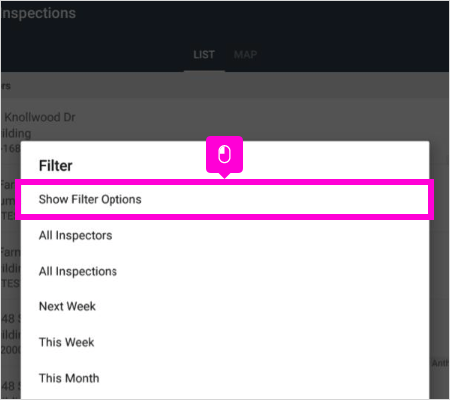Click the pink highlight border around Show Filter Options
The width and height of the screenshot is (450, 400).
(225, 182)
